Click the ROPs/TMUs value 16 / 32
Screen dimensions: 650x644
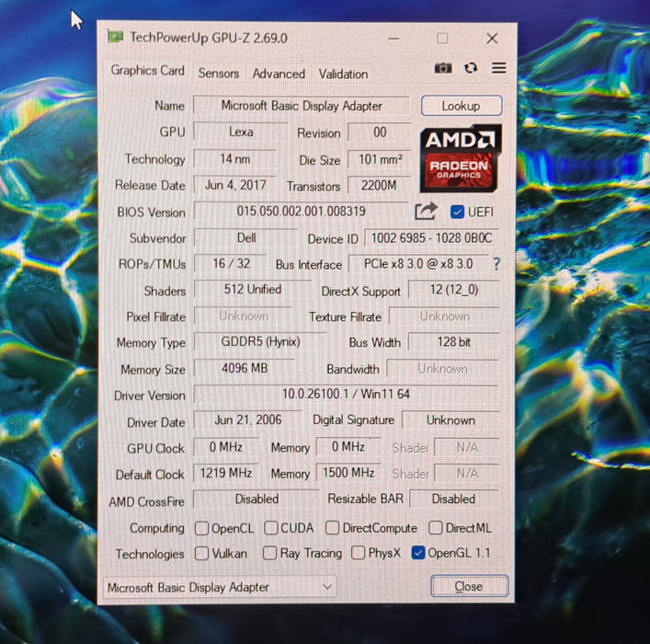(231, 264)
